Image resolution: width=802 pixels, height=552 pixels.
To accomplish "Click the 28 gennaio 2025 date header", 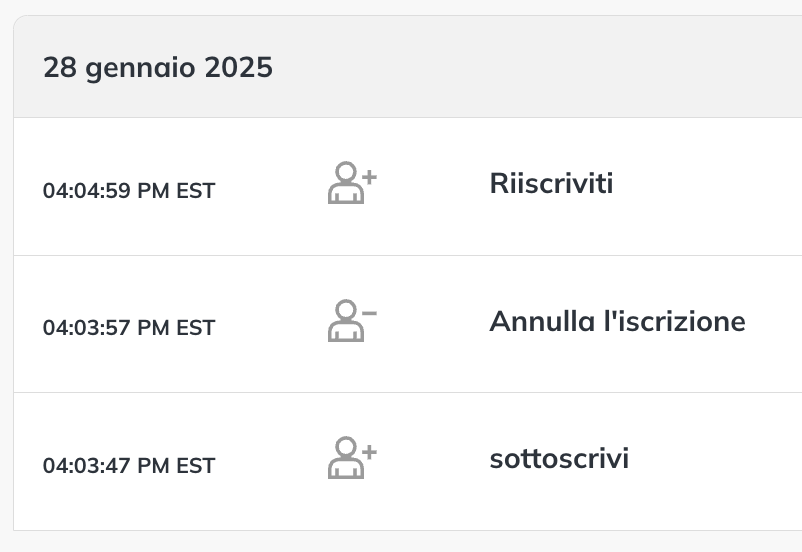I will click(x=158, y=68).
